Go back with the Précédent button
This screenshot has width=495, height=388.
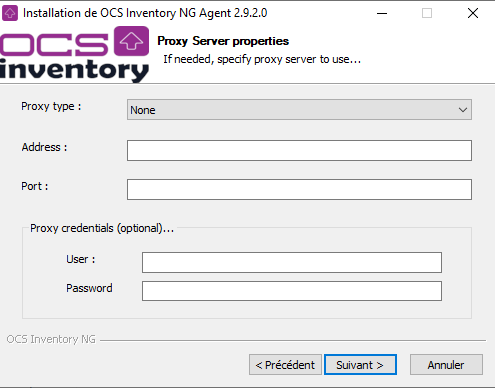pos(285,365)
